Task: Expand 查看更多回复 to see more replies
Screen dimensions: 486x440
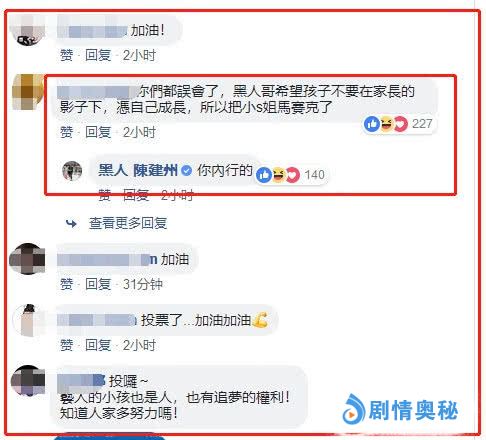Action: point(128,223)
